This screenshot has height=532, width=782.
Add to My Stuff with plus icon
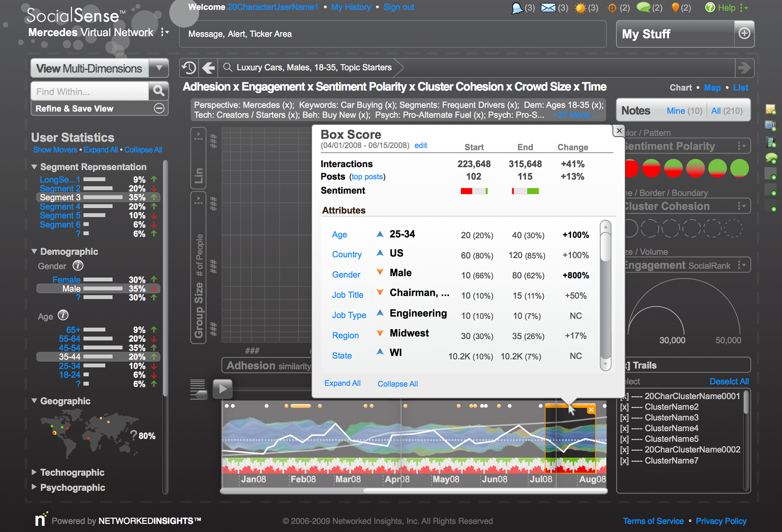744,33
